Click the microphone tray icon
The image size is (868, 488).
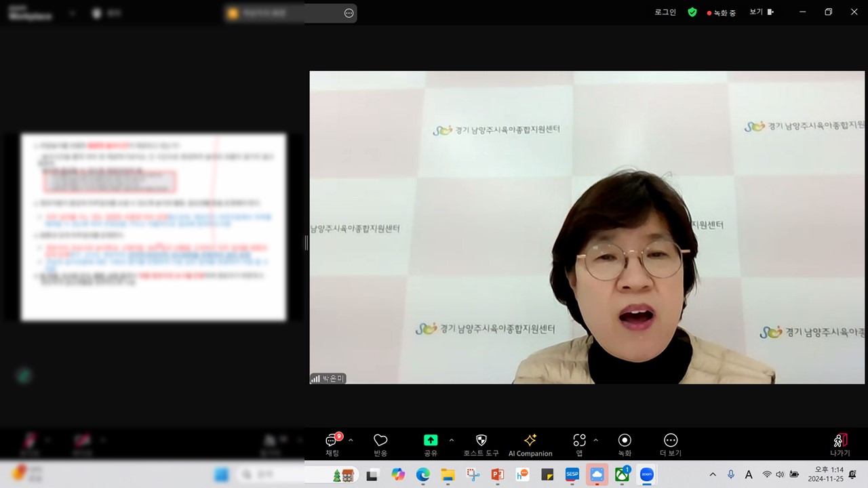click(731, 475)
